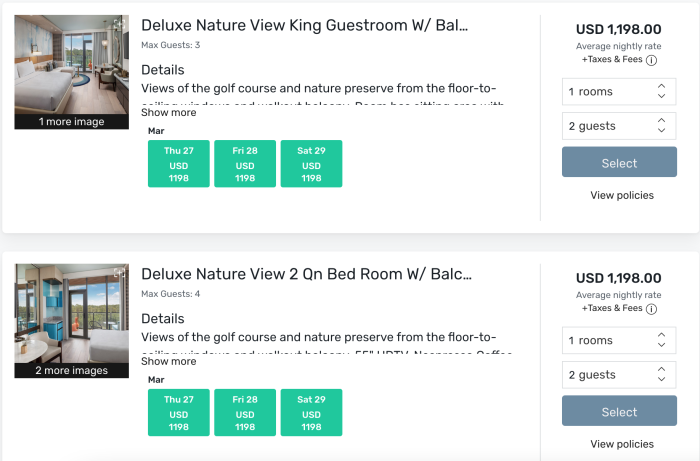Select the Deluxe Nature View King Guestroom
This screenshot has width=700, height=461.
[619, 163]
